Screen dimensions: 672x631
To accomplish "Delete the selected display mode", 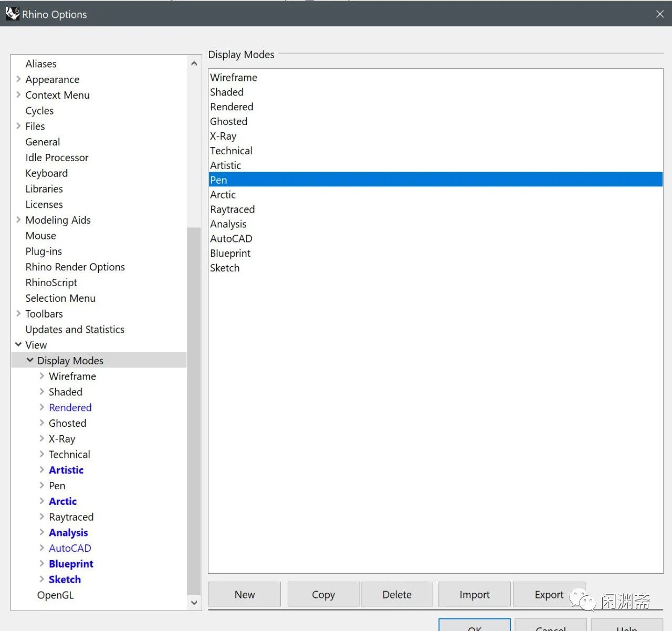I will 397,595.
